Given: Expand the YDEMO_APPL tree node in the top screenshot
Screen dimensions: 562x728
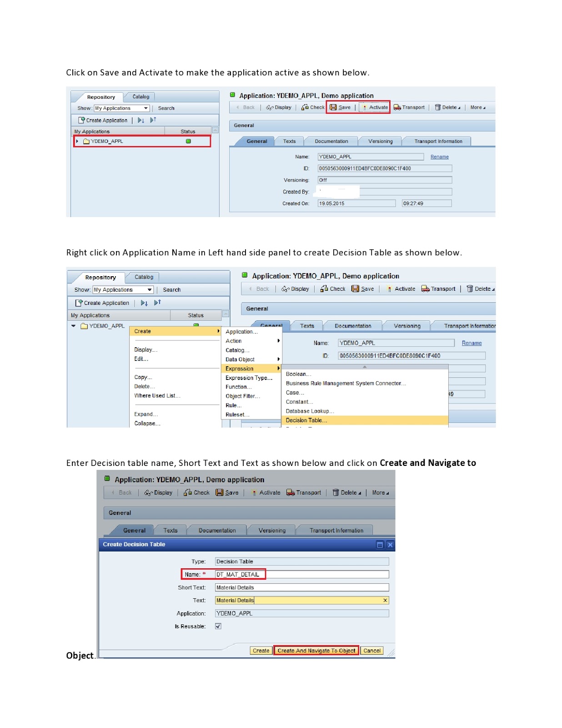Looking at the screenshot, I should point(77,141).
